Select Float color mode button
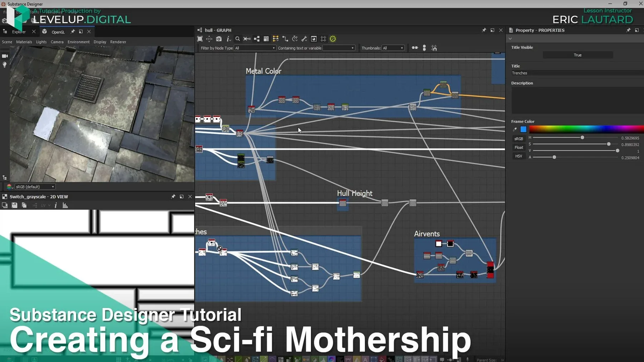The image size is (644, 362). [519, 147]
